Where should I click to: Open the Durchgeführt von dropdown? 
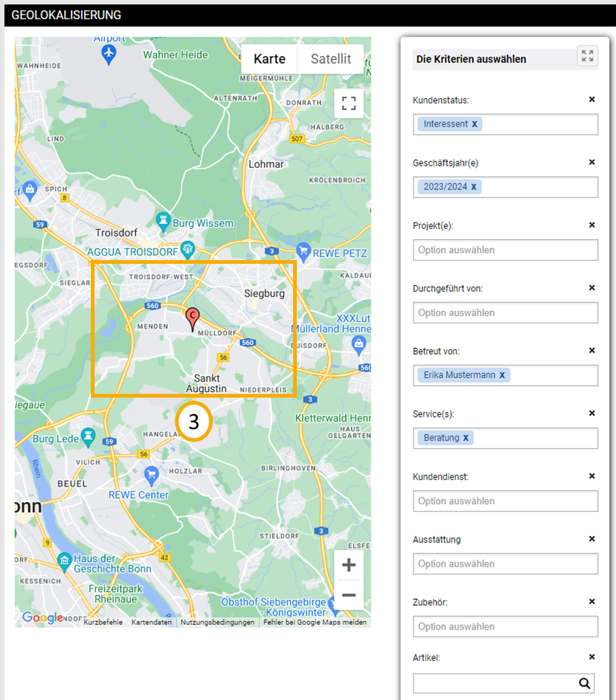pos(505,313)
